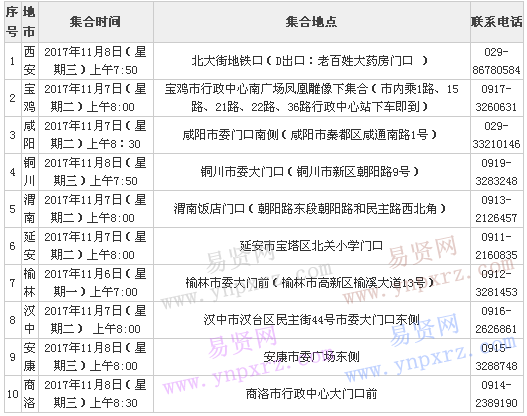Click phone number 0916-2626861

496,320
